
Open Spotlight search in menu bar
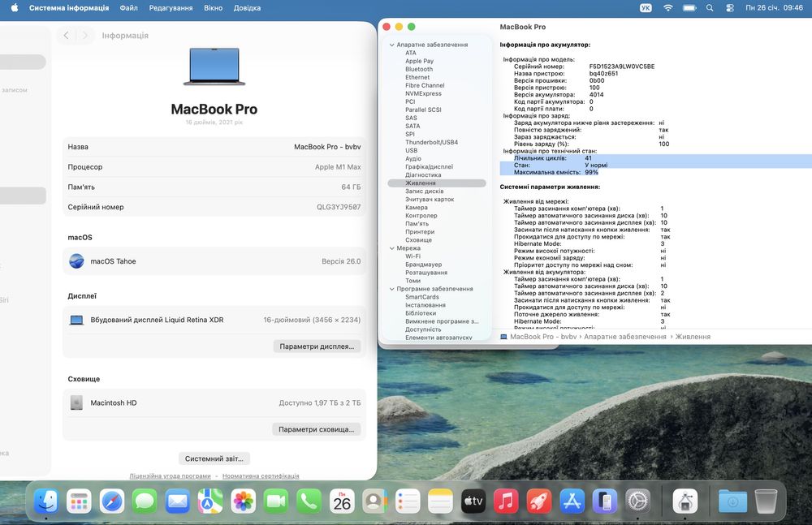point(710,8)
